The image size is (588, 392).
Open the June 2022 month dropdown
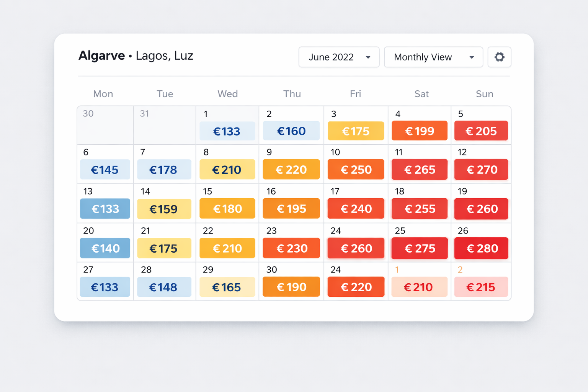[339, 57]
